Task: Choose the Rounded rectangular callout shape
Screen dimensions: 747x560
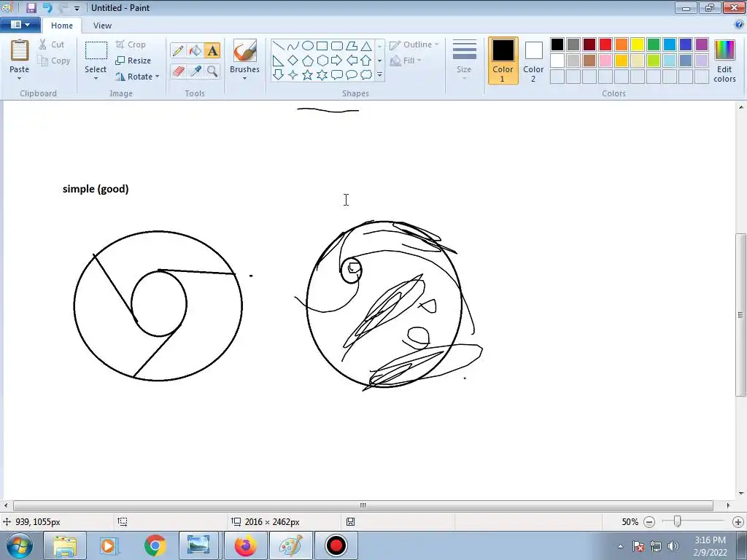Action: click(337, 75)
